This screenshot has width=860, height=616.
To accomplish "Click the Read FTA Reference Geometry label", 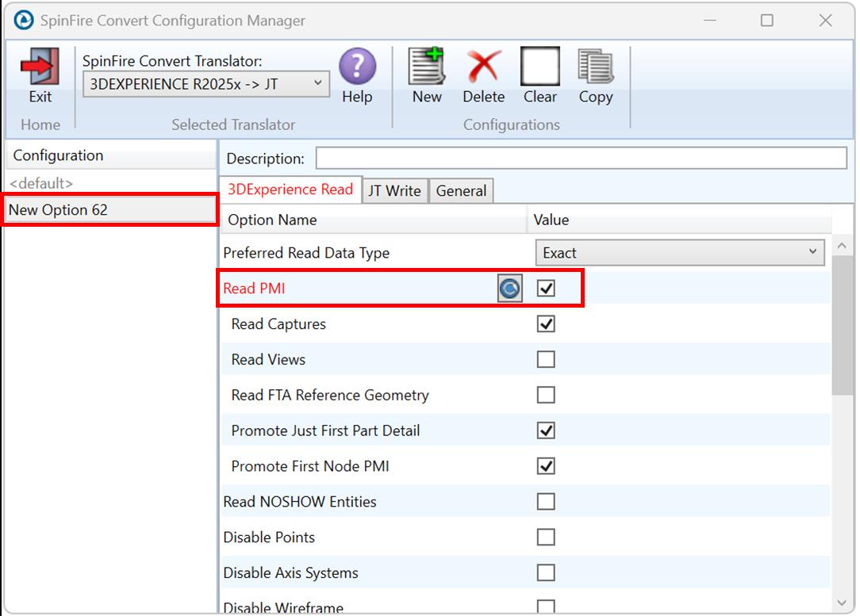I will (x=329, y=395).
